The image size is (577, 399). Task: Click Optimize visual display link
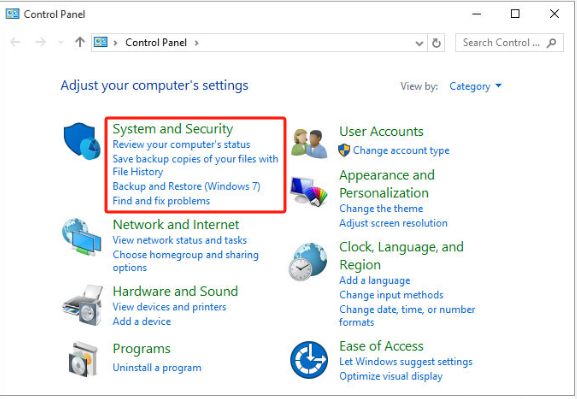point(391,376)
